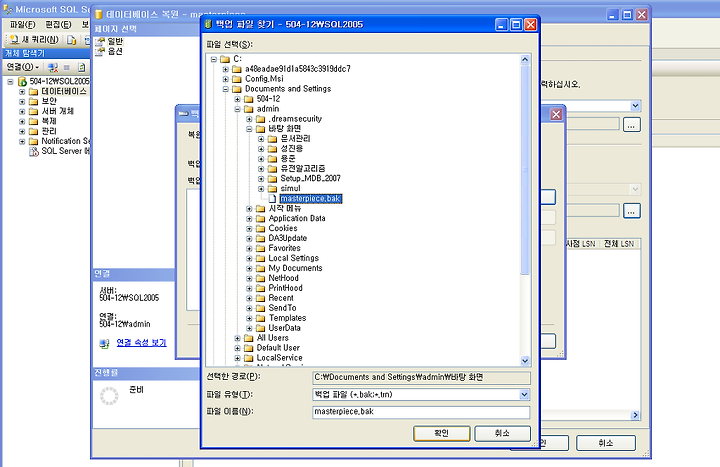Select the simul folder

click(290, 188)
